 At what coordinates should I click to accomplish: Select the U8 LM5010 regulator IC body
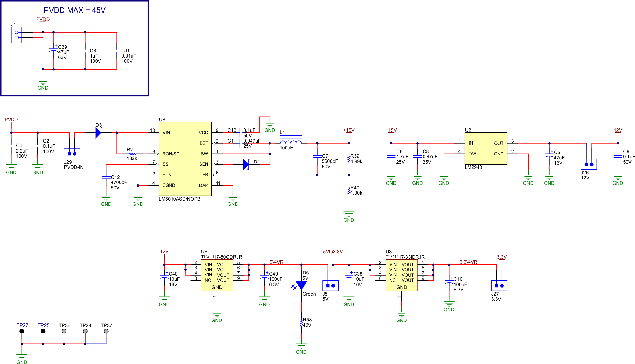[x=185, y=159]
